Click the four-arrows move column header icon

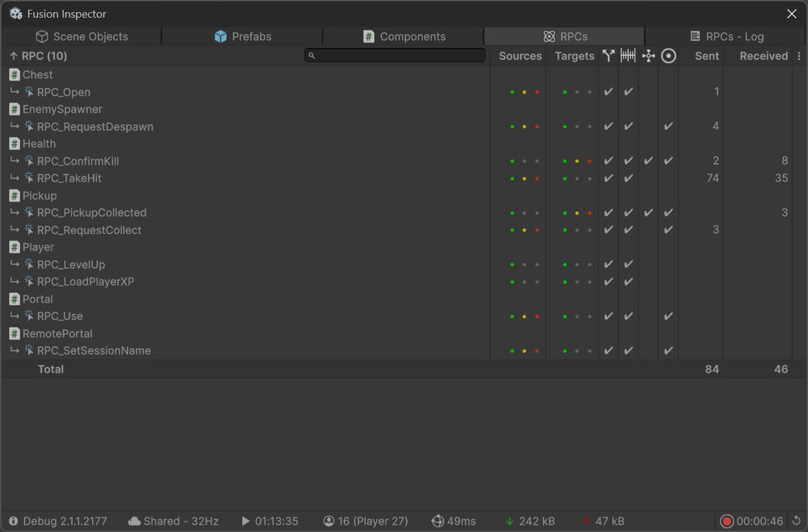(648, 56)
